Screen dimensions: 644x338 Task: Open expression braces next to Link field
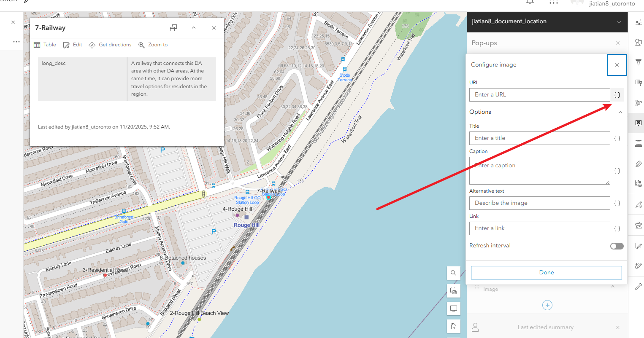click(617, 228)
